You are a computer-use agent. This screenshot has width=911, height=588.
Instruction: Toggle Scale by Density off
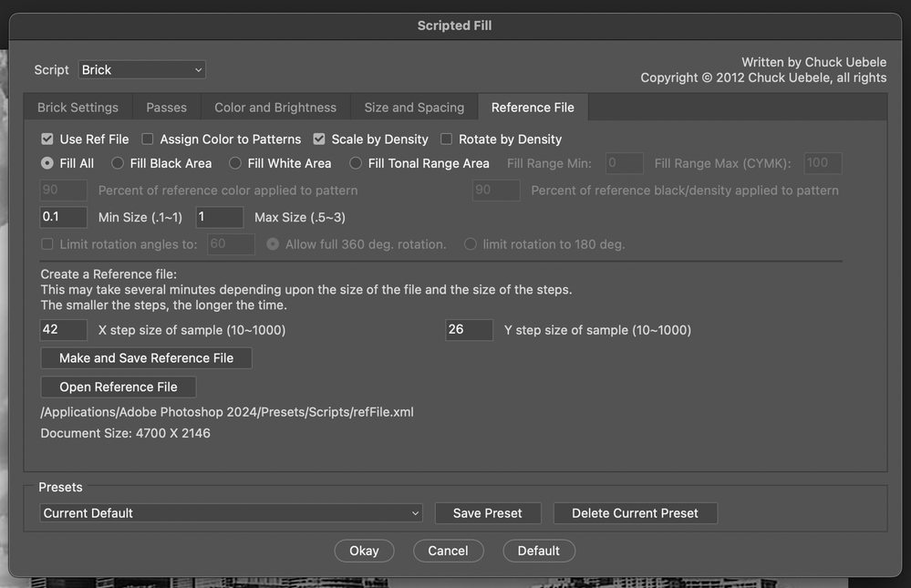[x=318, y=139]
